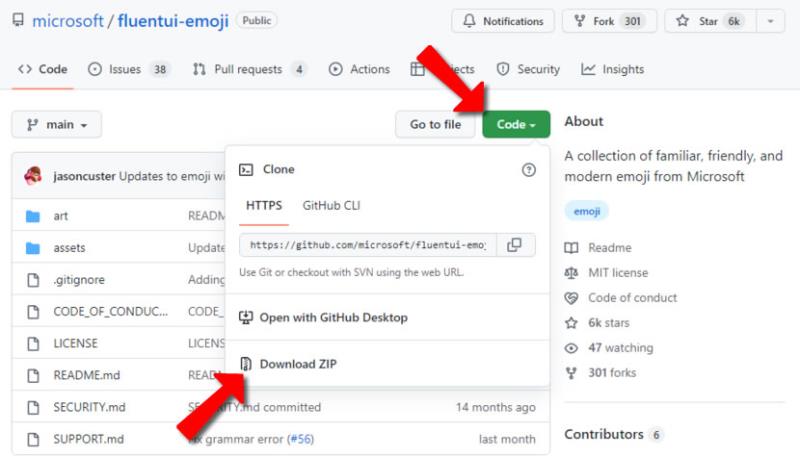Fork the repository with Fork button
This screenshot has height=457, width=800.
coord(609,21)
